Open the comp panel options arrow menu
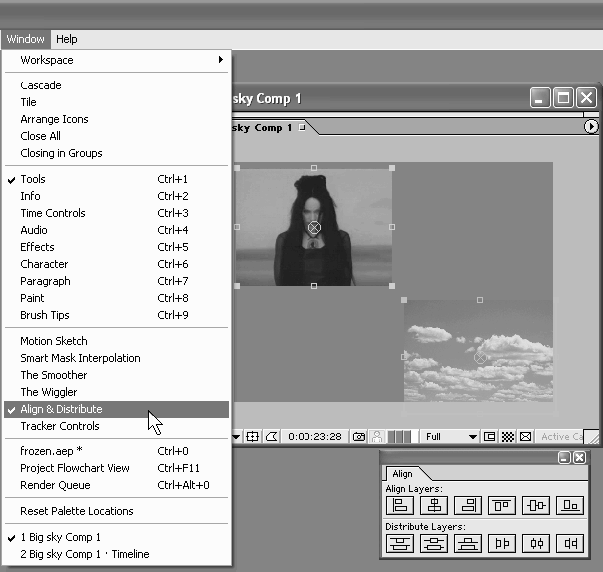This screenshot has height=572, width=603. point(591,127)
